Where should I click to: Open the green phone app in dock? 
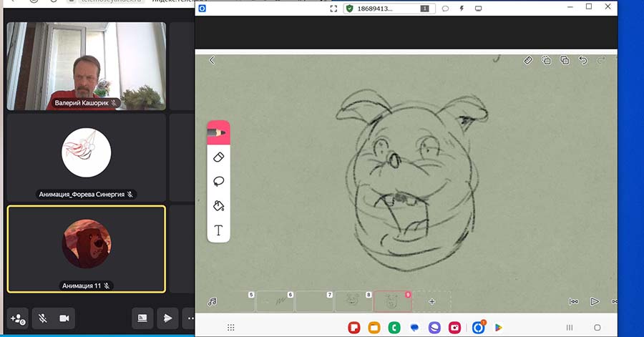pyautogui.click(x=394, y=328)
